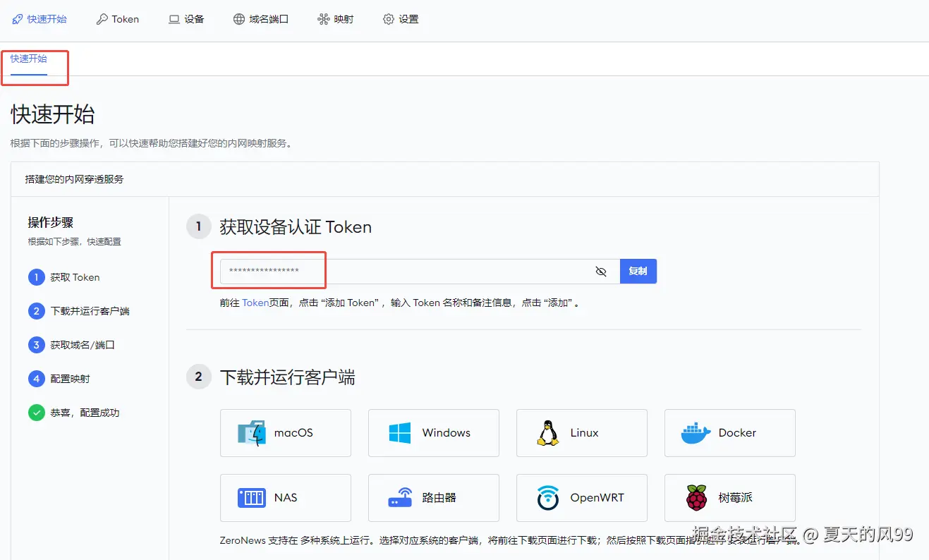Click the rocket icon in top navigation
929x560 pixels.
18,19
